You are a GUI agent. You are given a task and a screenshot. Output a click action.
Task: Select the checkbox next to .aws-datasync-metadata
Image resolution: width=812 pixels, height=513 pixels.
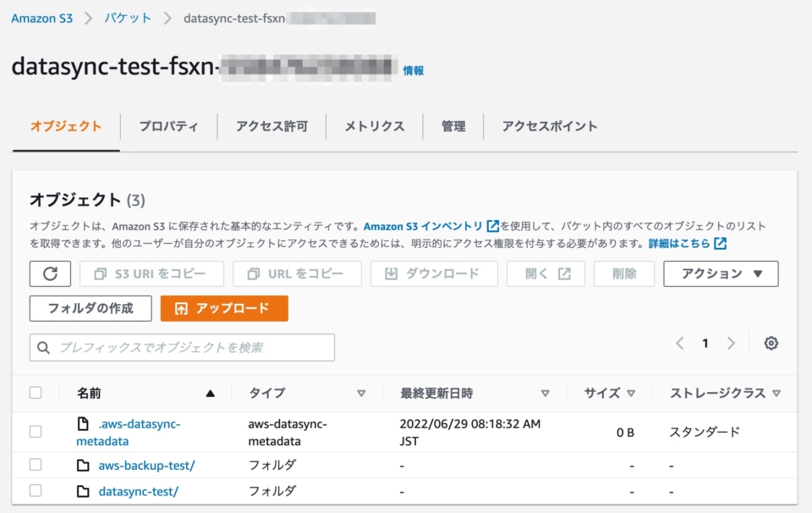coord(35,432)
